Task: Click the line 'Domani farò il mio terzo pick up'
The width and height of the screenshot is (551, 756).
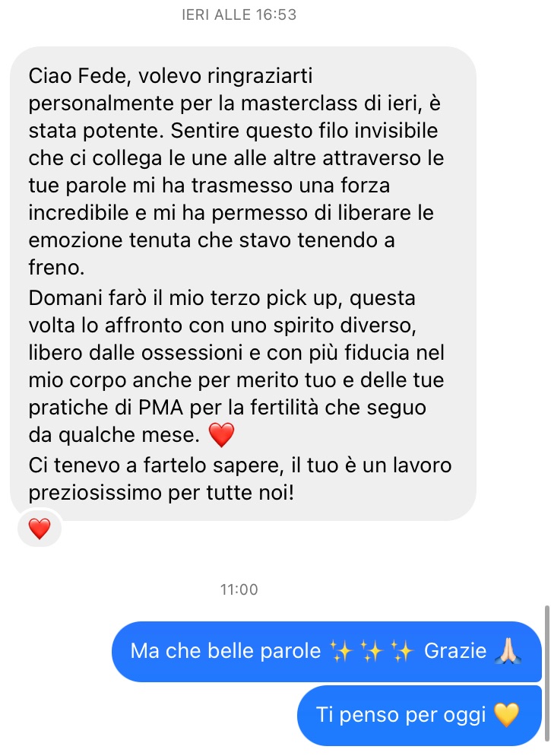Action: click(x=185, y=298)
